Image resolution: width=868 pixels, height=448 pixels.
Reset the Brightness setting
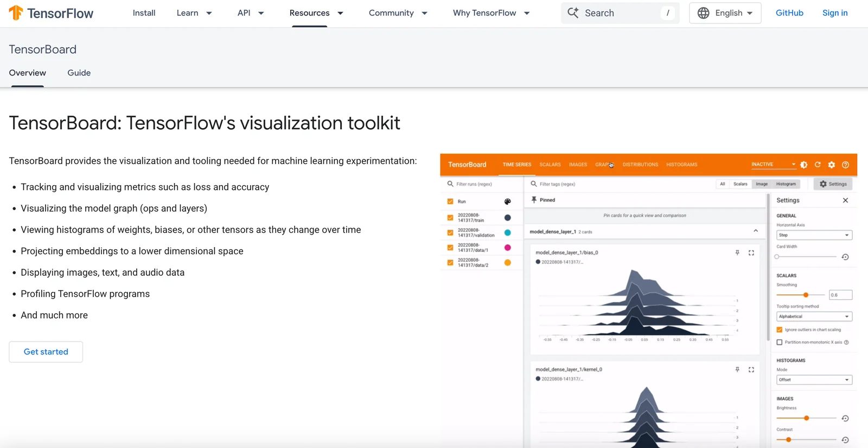(845, 418)
